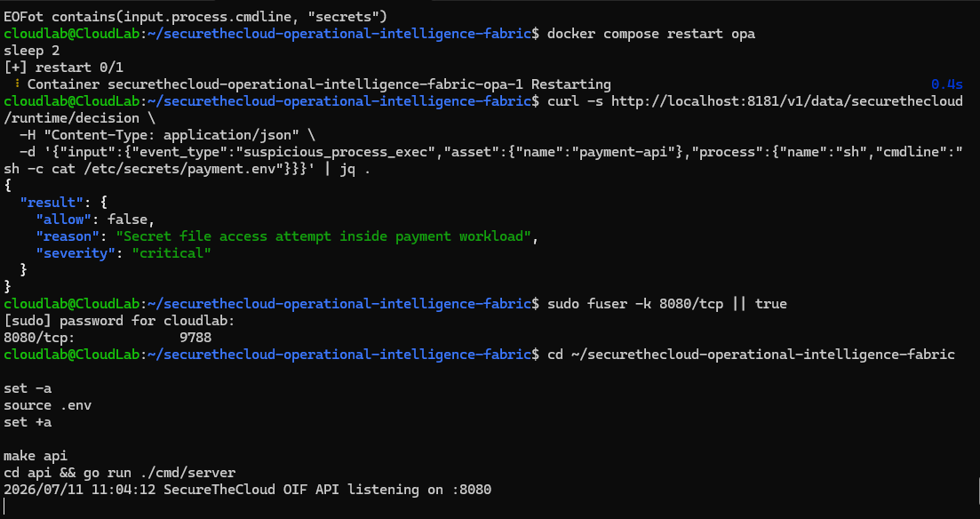The height and width of the screenshot is (519, 980).
Task: Select the 'docker compose restart opa' command
Action: [651, 33]
